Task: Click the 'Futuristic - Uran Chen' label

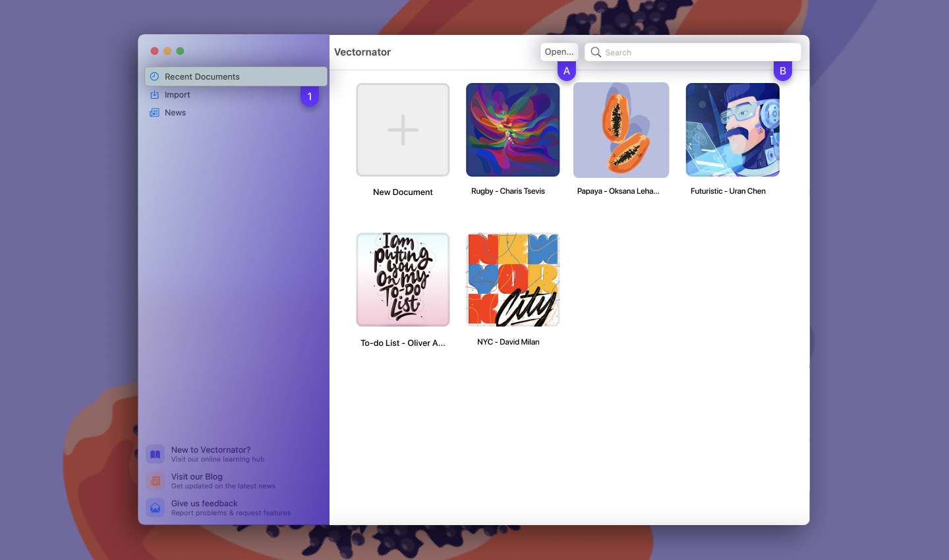Action: coord(728,191)
